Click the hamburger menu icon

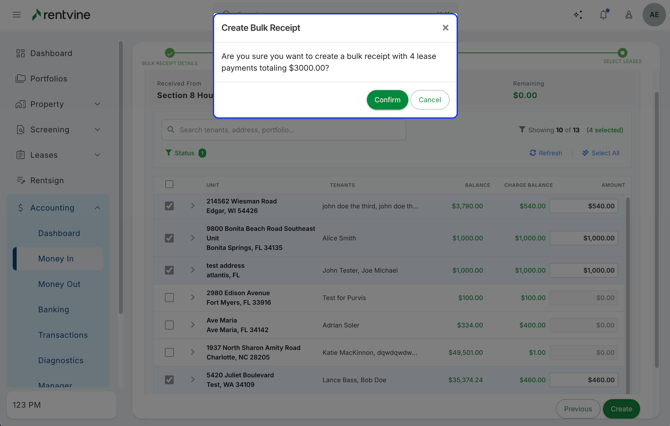click(16, 15)
